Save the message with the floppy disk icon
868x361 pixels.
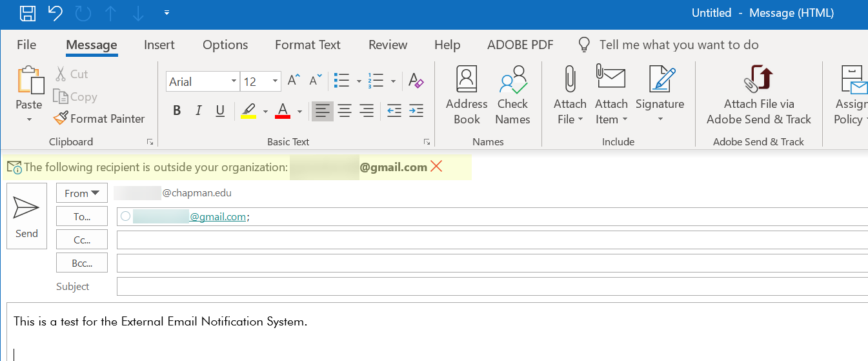click(x=28, y=12)
